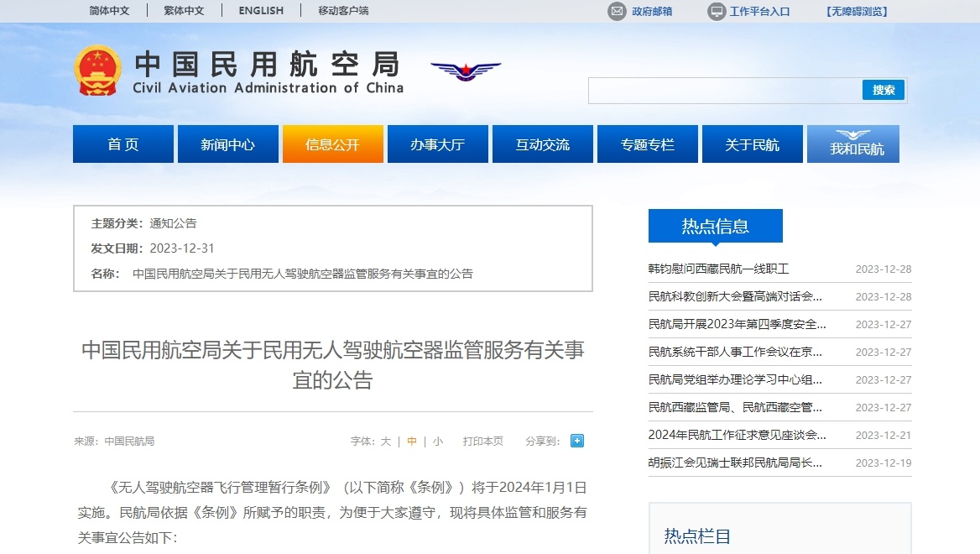The height and width of the screenshot is (554, 980).
Task: Click the 分享到 label
Action: coord(543,441)
